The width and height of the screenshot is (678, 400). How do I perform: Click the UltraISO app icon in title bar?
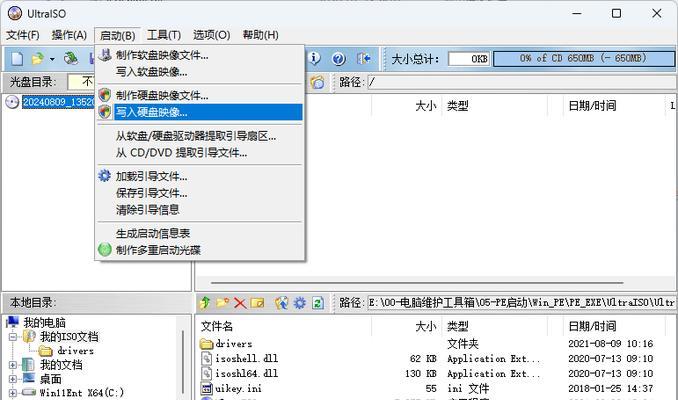coord(15,13)
